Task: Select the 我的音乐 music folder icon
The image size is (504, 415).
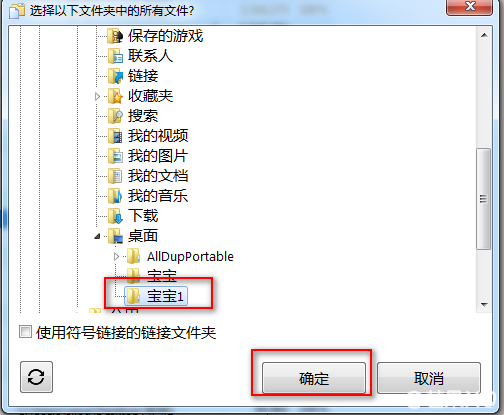Action: pyautogui.click(x=115, y=196)
